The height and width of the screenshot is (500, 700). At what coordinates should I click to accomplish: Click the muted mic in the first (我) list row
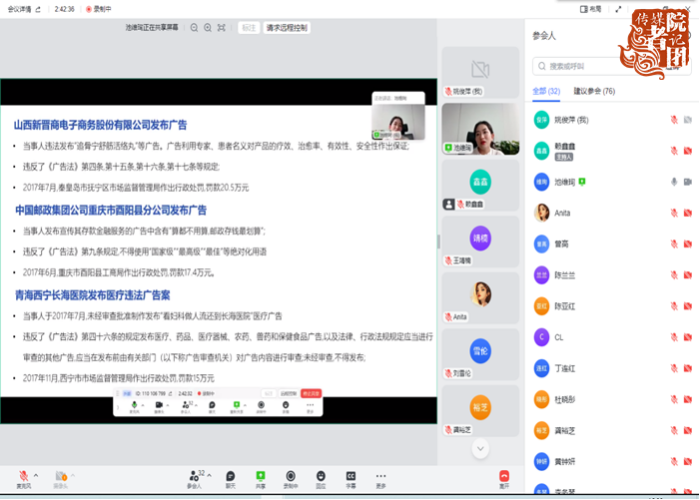[674, 120]
